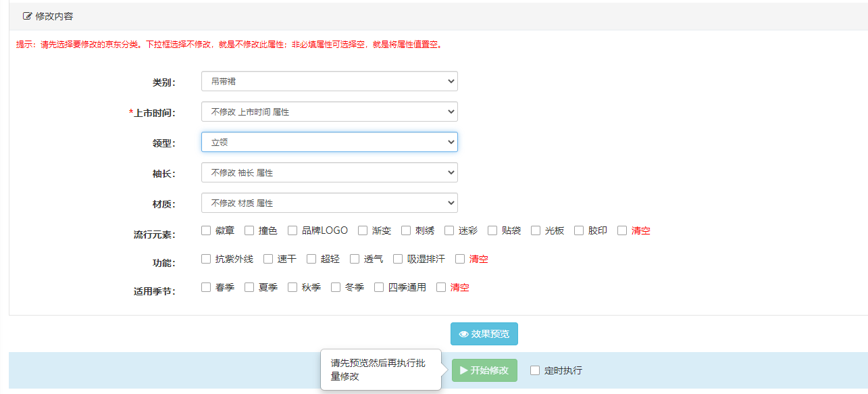Click the 效果预览 button
868x394 pixels.
pos(484,334)
